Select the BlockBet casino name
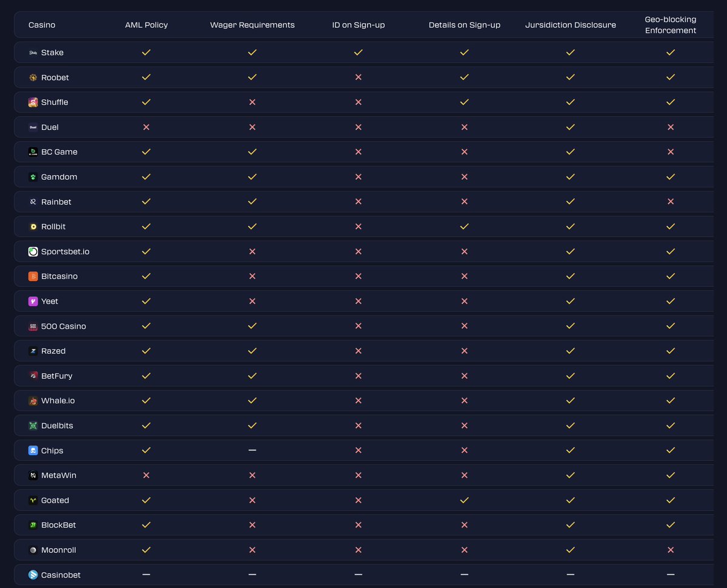This screenshot has width=727, height=588. pos(59,525)
